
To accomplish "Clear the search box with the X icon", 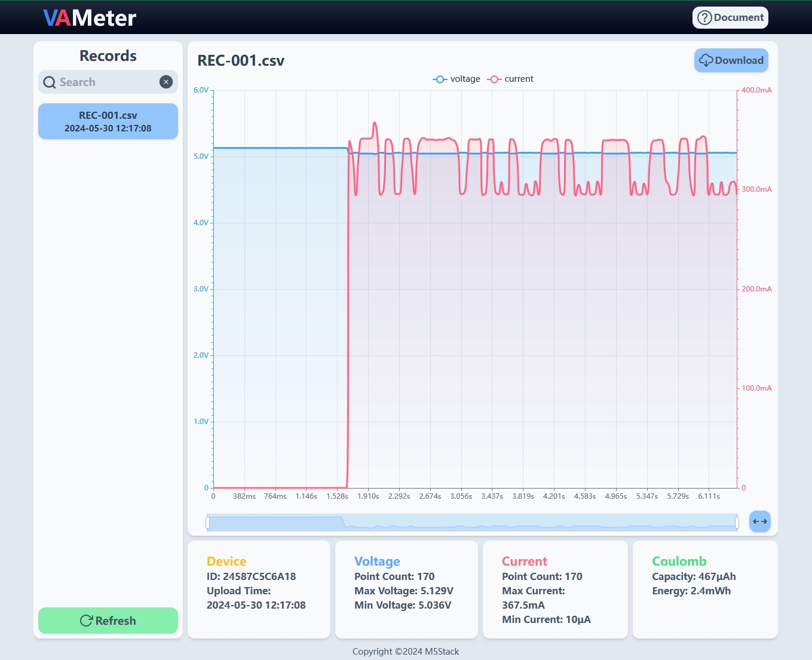I will pos(166,82).
